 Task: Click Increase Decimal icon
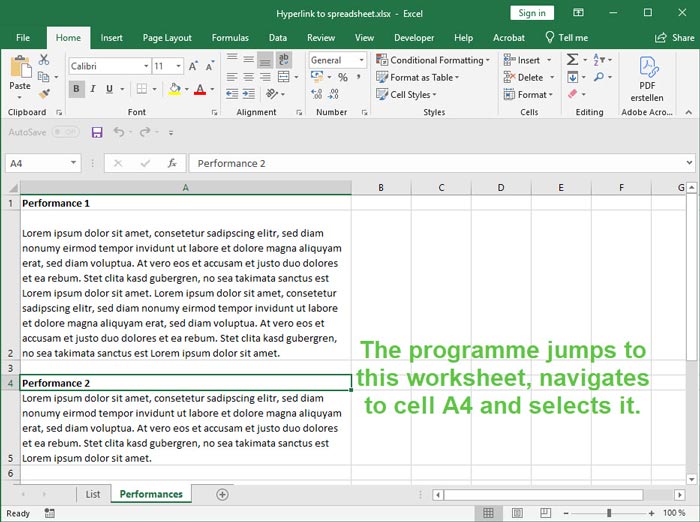(317, 94)
